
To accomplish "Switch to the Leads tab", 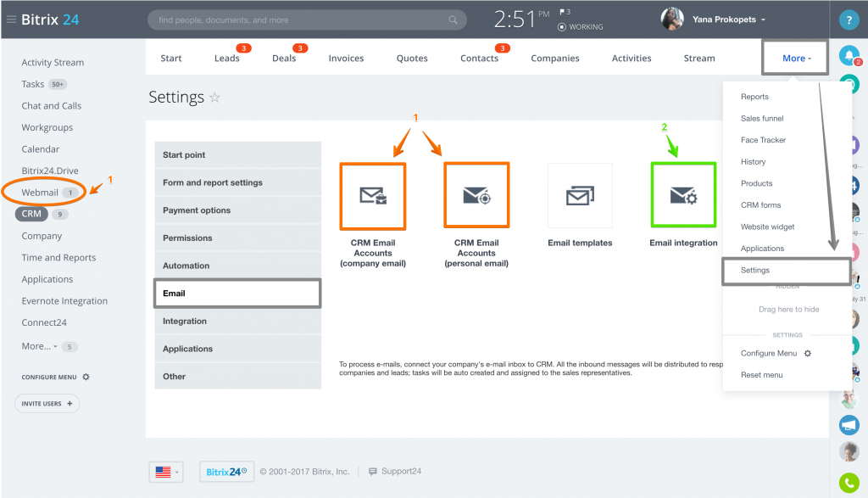I will (x=227, y=59).
